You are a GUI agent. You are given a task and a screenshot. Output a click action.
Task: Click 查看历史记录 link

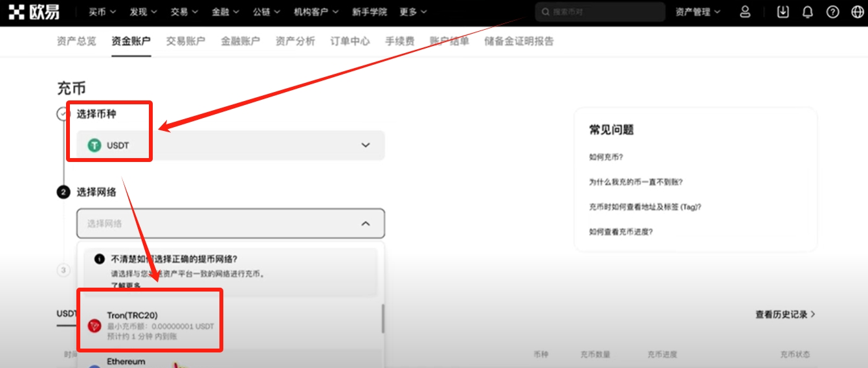click(x=785, y=314)
